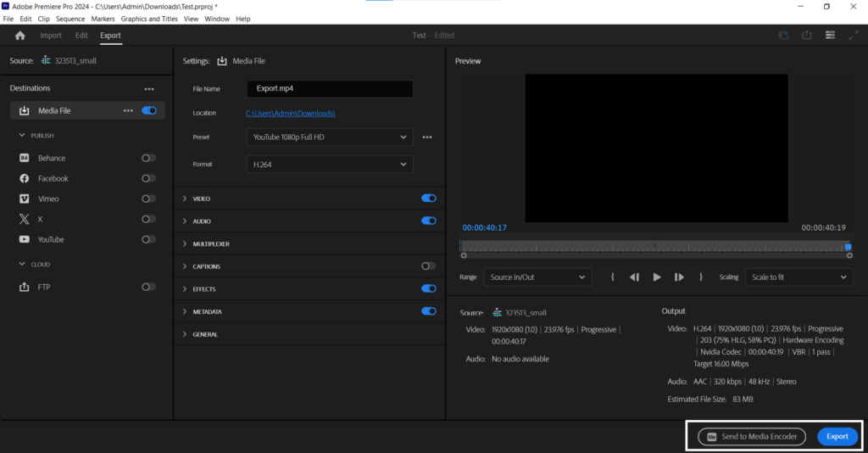Viewport: 868px width, 453px height.
Task: Play the preview video
Action: click(657, 277)
